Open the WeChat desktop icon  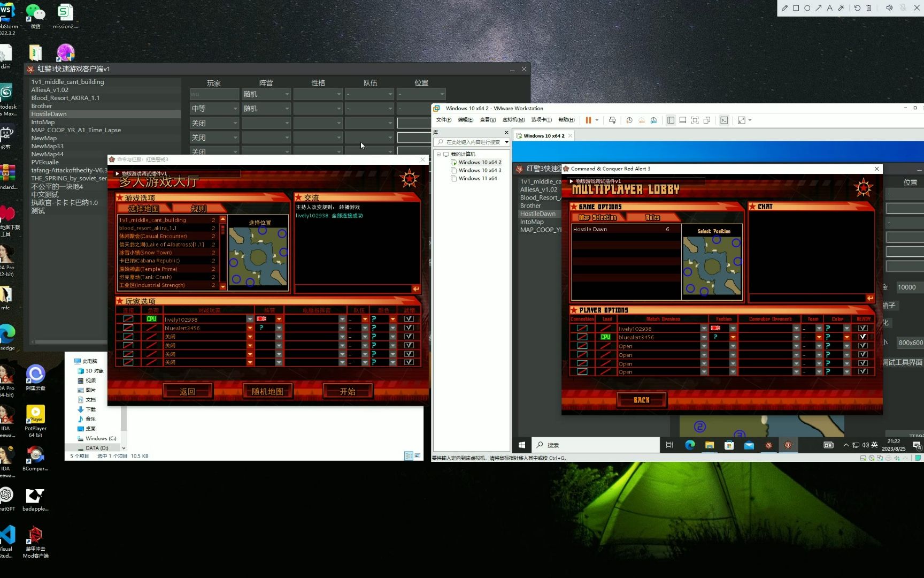[x=36, y=16]
